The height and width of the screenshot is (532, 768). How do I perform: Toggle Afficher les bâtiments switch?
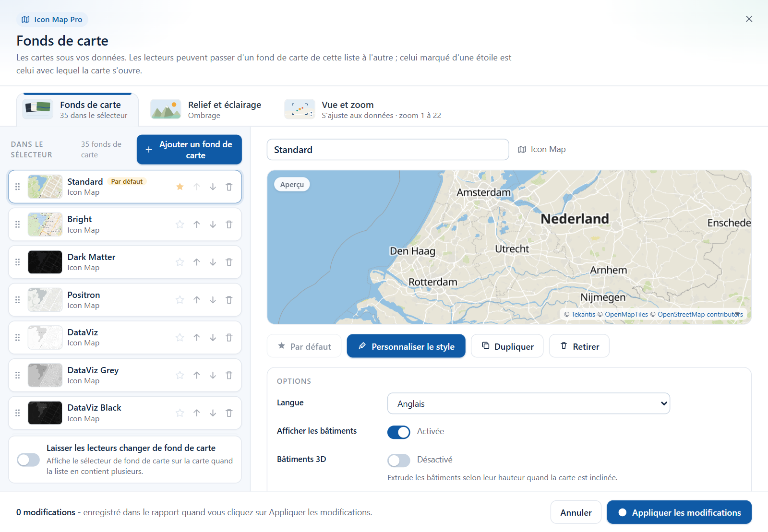point(399,432)
